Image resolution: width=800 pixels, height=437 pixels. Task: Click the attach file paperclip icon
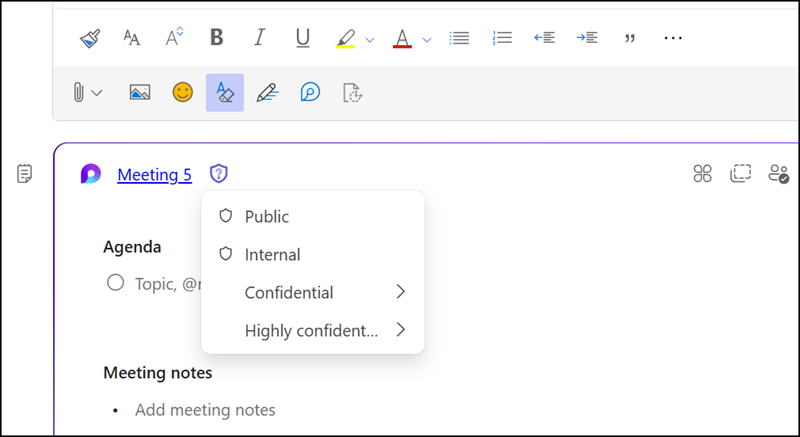[79, 93]
